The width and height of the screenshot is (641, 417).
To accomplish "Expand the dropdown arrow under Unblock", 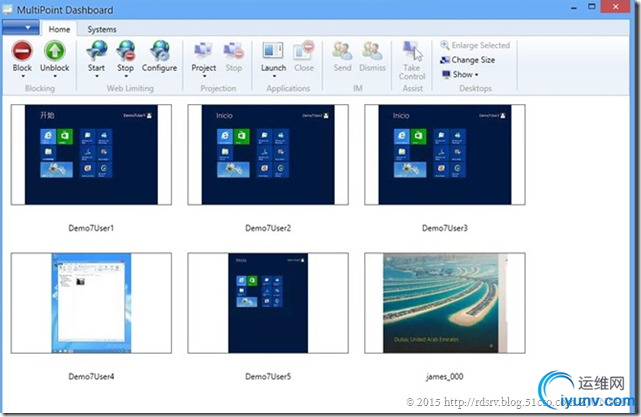I will (55, 76).
